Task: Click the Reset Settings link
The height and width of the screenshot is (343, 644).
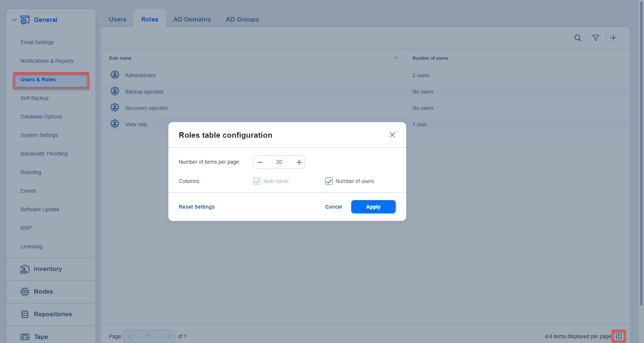Action: click(197, 207)
